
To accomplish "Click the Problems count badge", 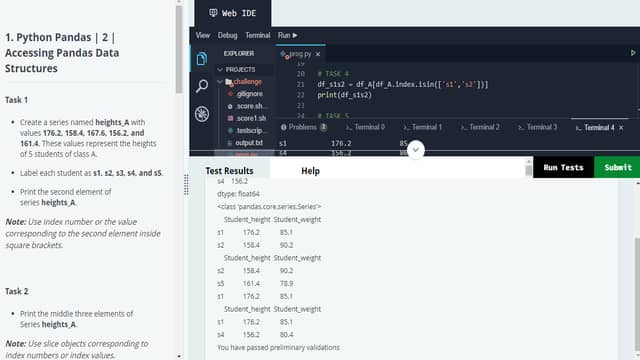I will [323, 127].
